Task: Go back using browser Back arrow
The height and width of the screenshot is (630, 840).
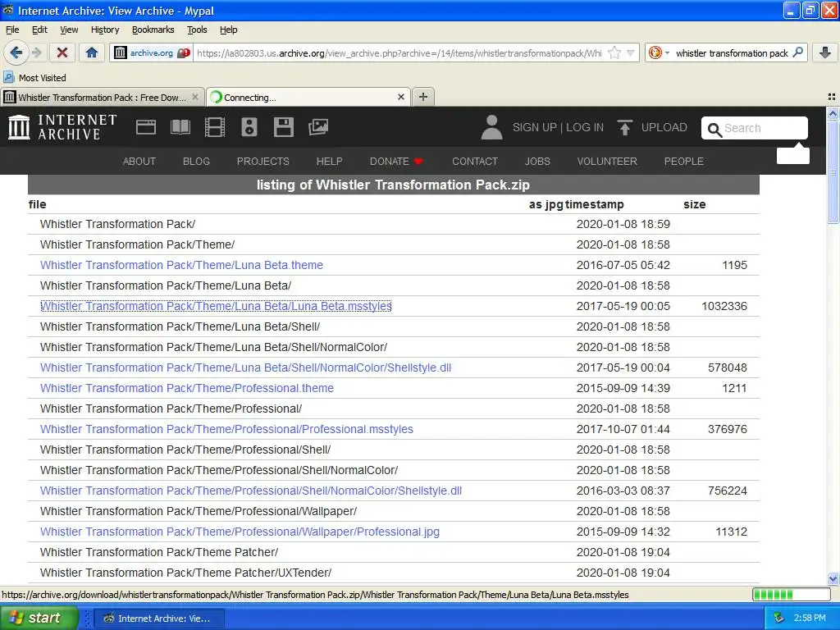Action: (16, 52)
